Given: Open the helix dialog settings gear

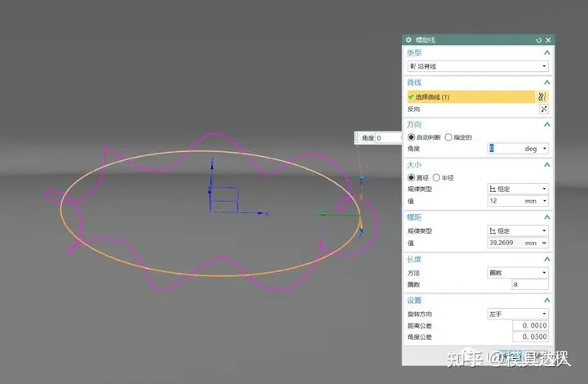Looking at the screenshot, I should (x=408, y=39).
